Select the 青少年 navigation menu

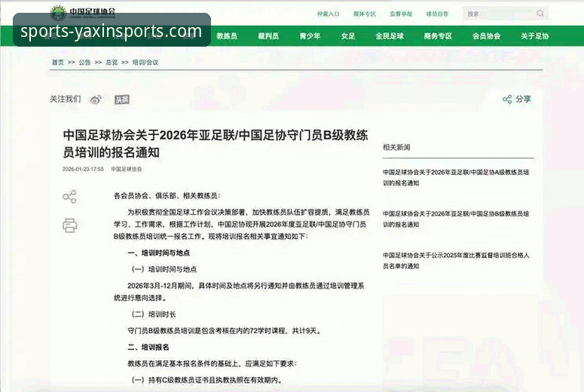310,36
